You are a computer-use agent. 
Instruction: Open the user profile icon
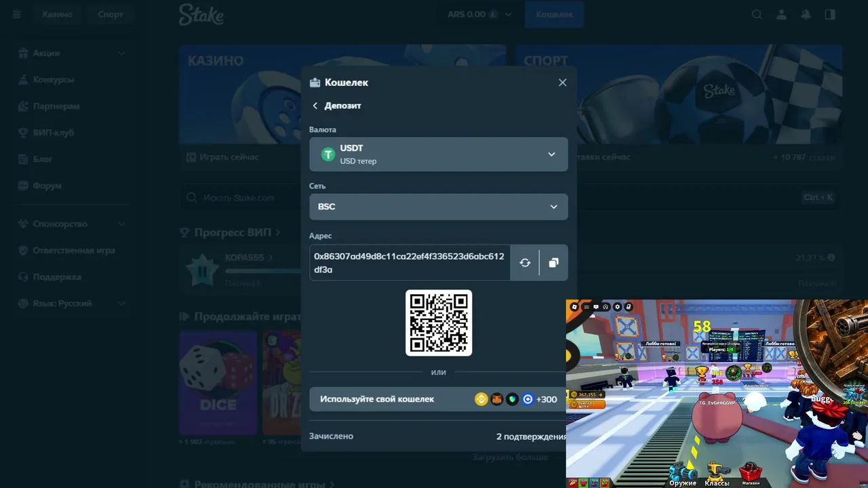coord(782,14)
